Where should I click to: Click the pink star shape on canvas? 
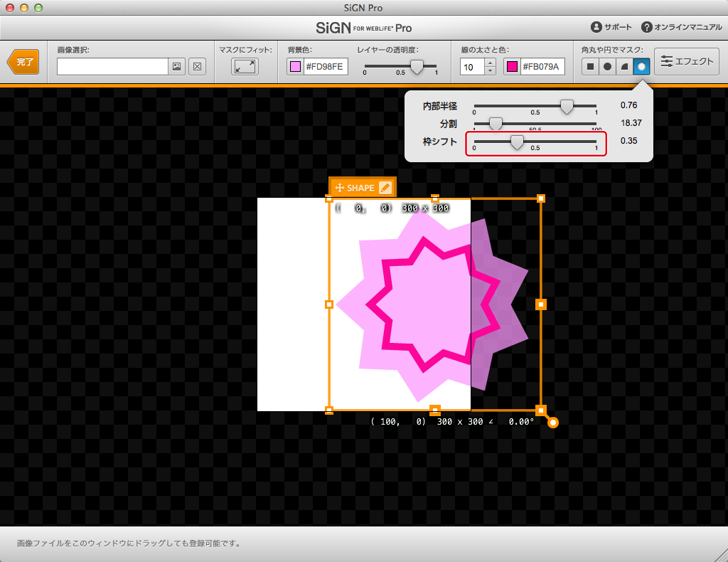(432, 305)
